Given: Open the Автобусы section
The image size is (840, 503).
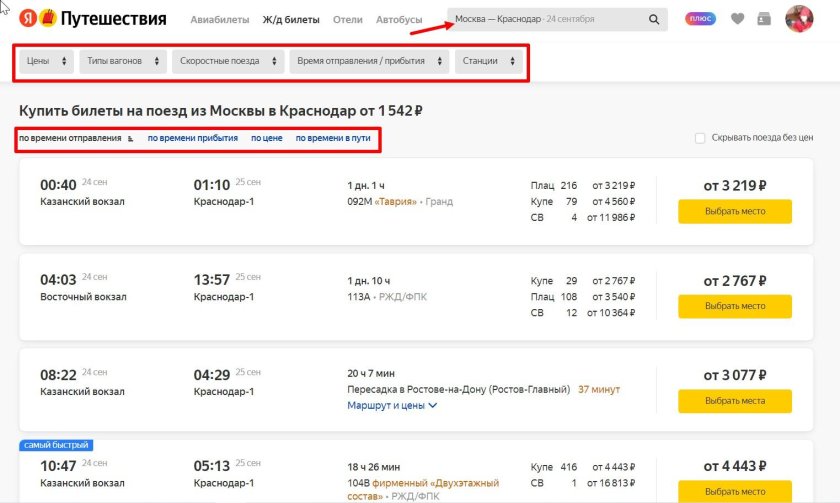Looking at the screenshot, I should [x=399, y=20].
